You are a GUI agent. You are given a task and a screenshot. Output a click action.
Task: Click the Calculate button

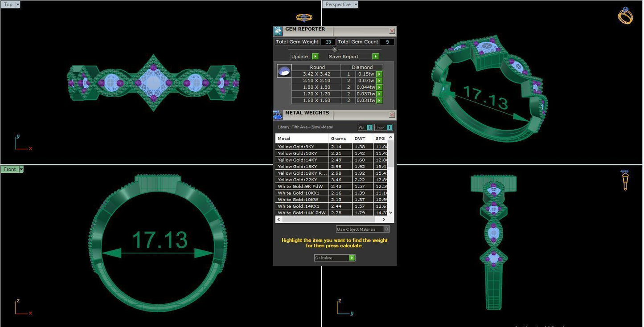click(x=335, y=258)
